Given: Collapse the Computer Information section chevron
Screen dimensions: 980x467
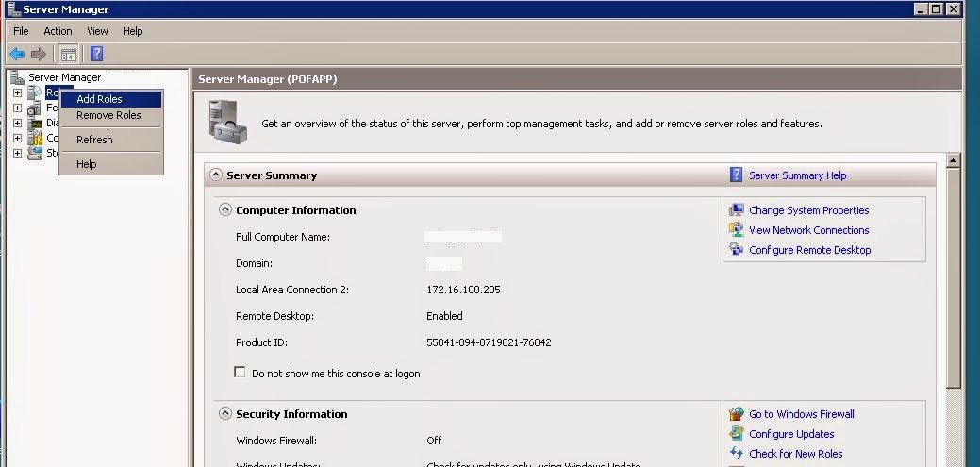Looking at the screenshot, I should 225,210.
